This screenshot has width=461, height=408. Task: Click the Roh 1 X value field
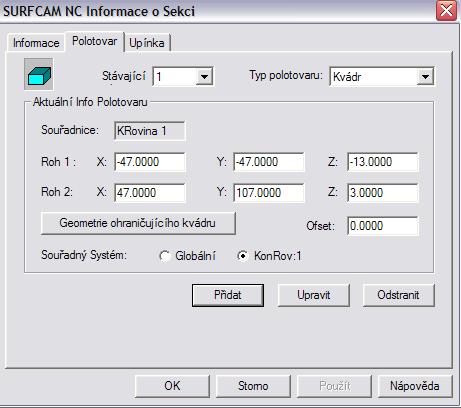(x=150, y=162)
